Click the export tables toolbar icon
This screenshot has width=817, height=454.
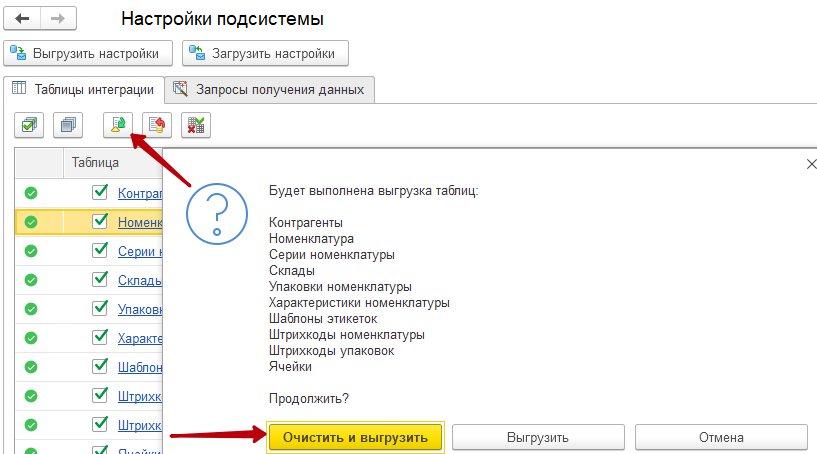[x=118, y=125]
